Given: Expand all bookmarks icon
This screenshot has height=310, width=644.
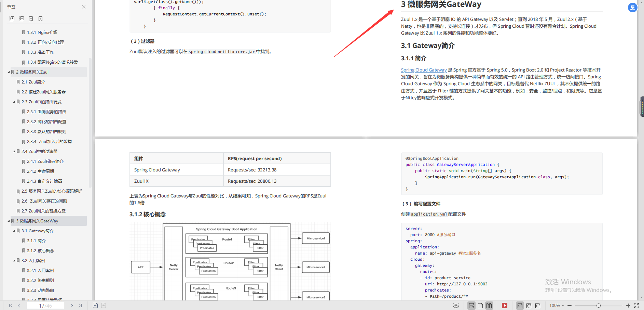Looking at the screenshot, I should pos(12,19).
